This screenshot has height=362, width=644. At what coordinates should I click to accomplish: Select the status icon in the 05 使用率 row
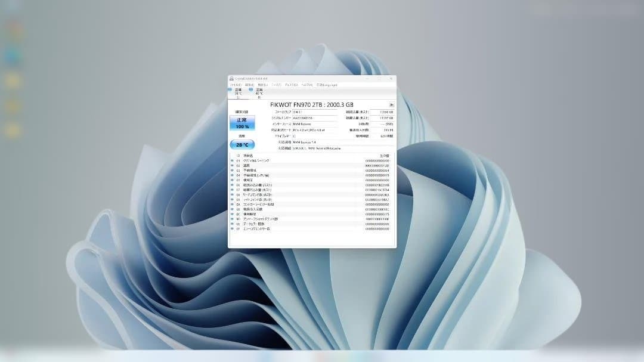tap(232, 180)
